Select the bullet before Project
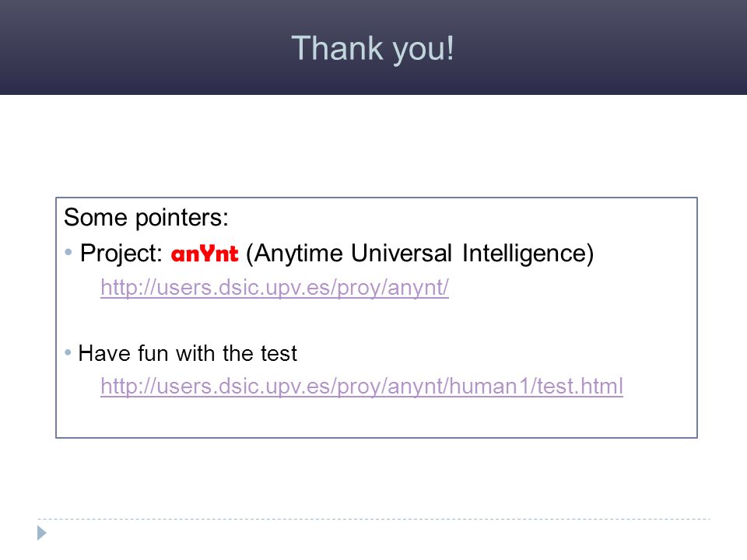747x560 pixels. (x=68, y=252)
